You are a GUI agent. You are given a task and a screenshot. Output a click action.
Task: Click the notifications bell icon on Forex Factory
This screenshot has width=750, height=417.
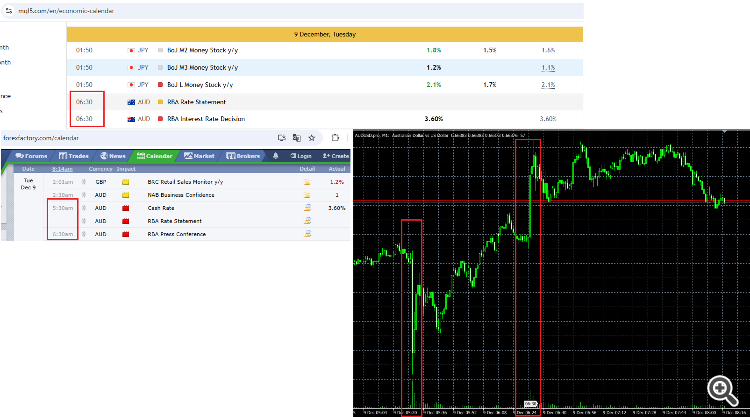(276, 156)
